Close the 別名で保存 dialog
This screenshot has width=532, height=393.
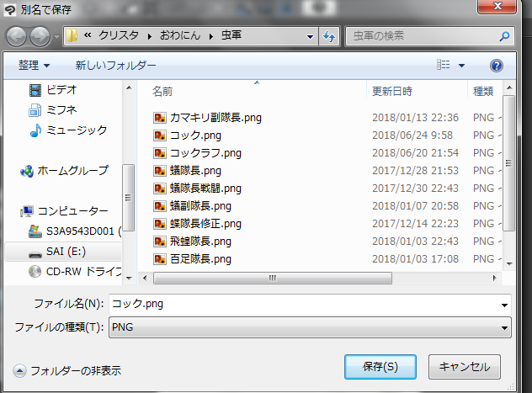pos(497,6)
